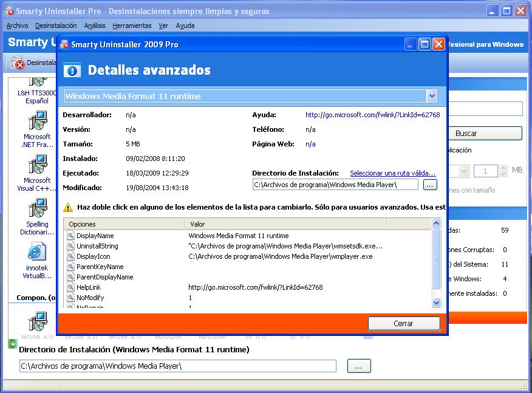The width and height of the screenshot is (532, 393).
Task: Select the Microsoft .NET Framework program icon
Action: pos(37,121)
